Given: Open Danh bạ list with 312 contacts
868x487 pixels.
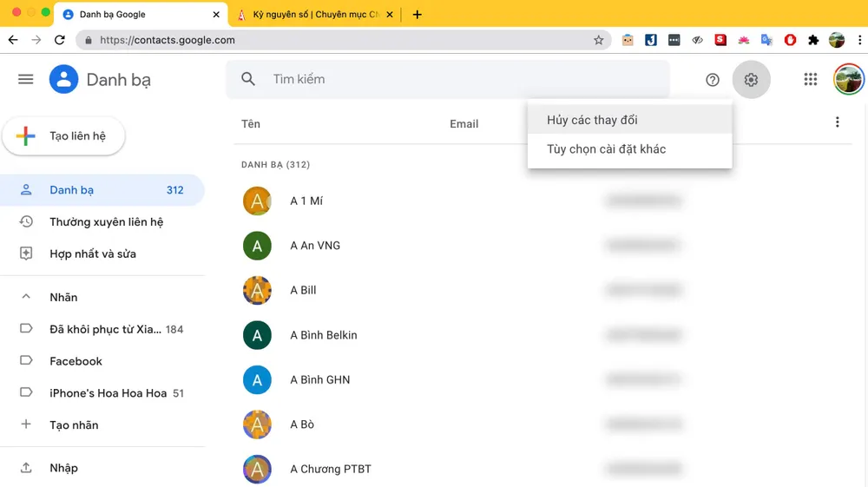Looking at the screenshot, I should (x=102, y=190).
